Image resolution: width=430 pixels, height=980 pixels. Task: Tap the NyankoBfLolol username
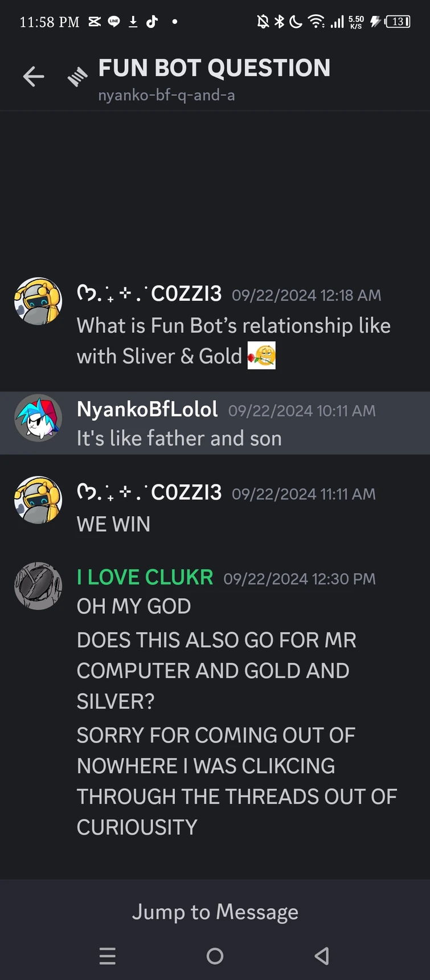(147, 409)
